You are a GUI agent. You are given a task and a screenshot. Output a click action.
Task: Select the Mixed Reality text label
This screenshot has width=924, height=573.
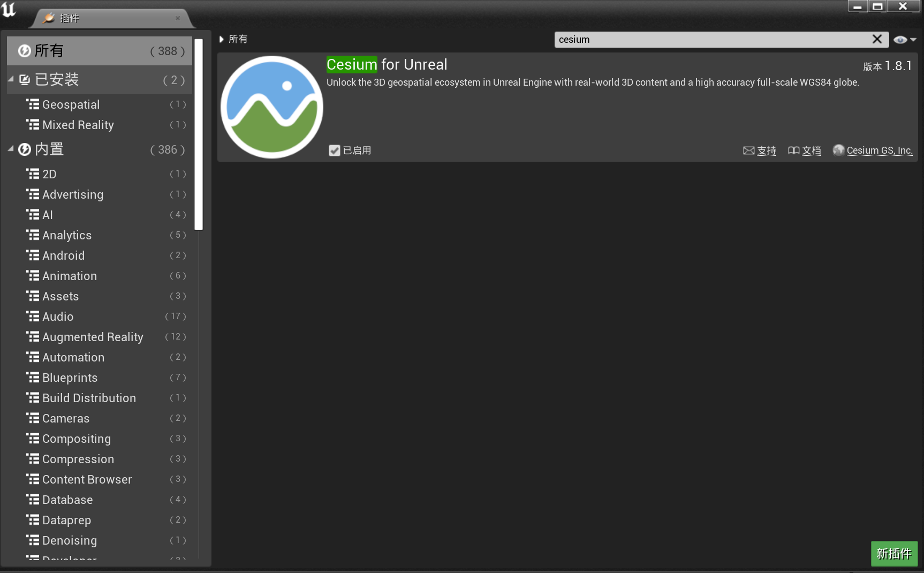(78, 125)
